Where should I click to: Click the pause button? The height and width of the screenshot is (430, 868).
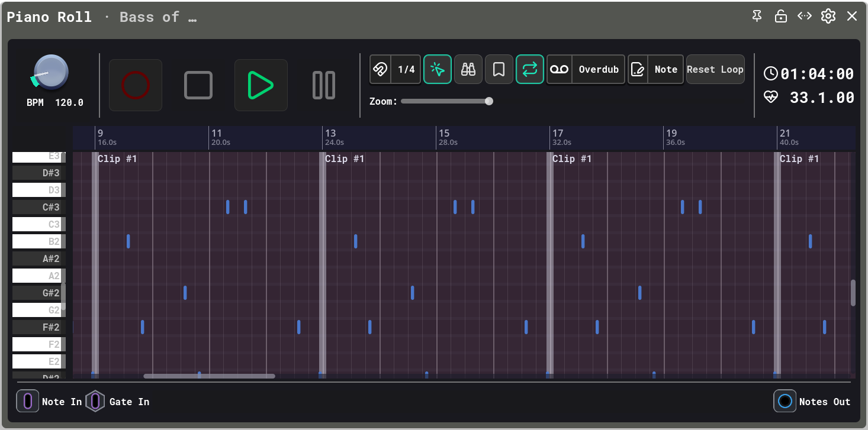324,85
